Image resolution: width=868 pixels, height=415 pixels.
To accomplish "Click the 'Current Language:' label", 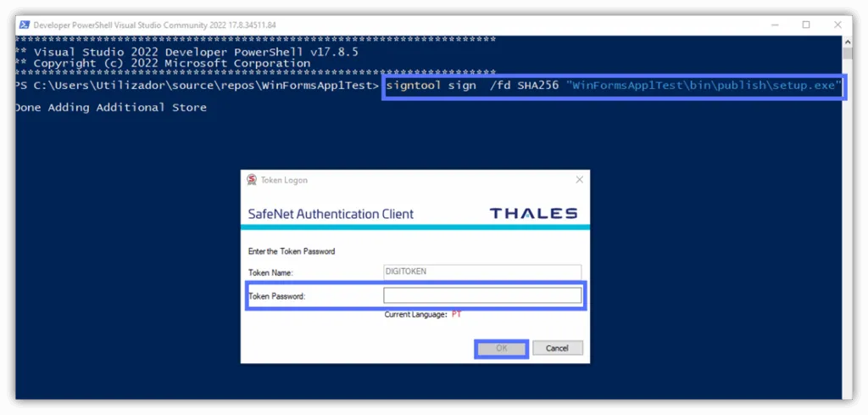I will point(415,315).
